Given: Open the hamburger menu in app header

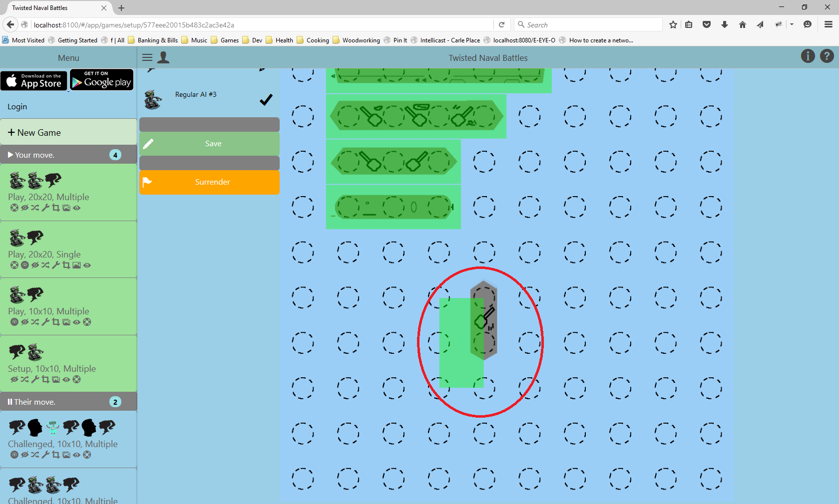Looking at the screenshot, I should point(147,57).
